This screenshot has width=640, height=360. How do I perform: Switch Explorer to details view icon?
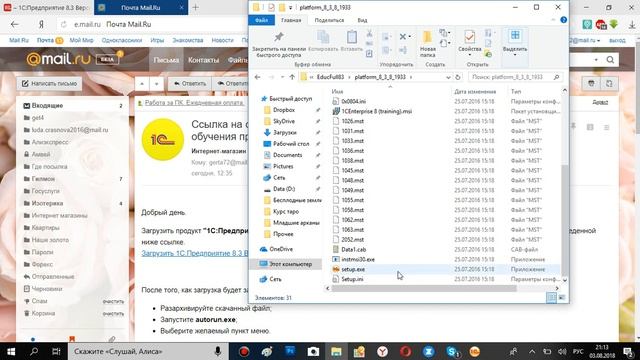(551, 298)
